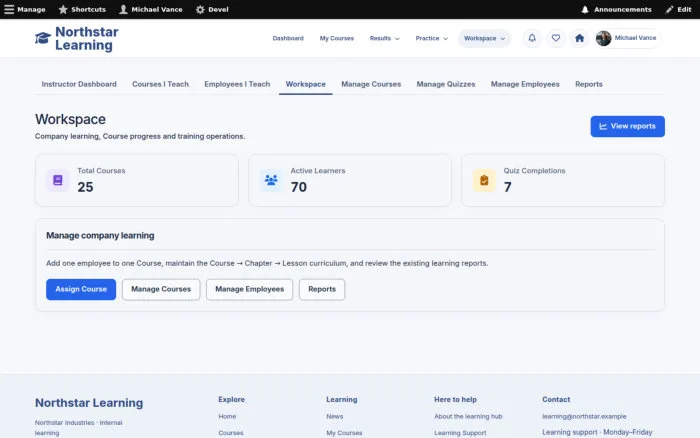Expand the Practice dropdown menu

(x=431, y=38)
